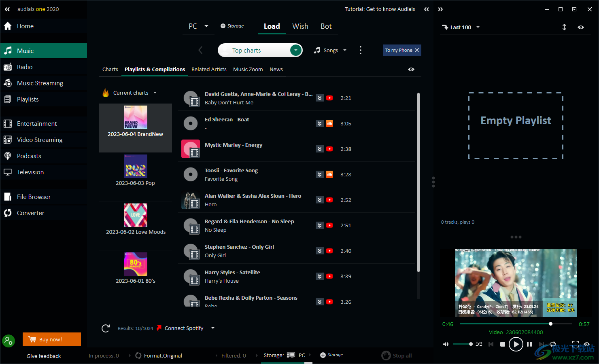Open Tutorial: Get to know Audials link

(x=380, y=9)
